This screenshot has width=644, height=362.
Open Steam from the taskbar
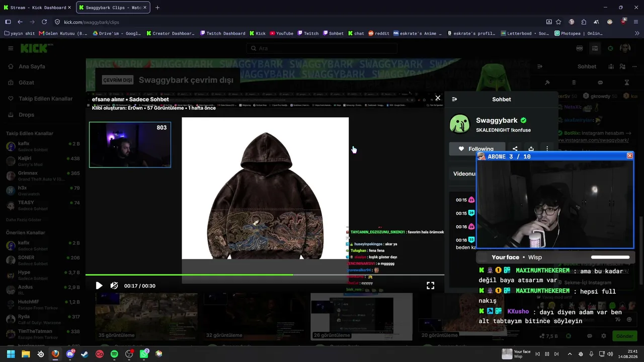click(x=85, y=354)
